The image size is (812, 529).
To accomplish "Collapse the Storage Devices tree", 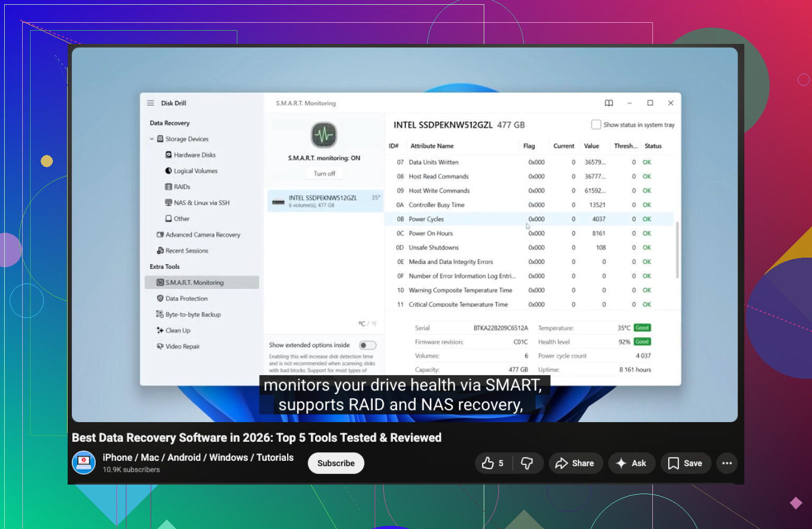I will click(152, 139).
